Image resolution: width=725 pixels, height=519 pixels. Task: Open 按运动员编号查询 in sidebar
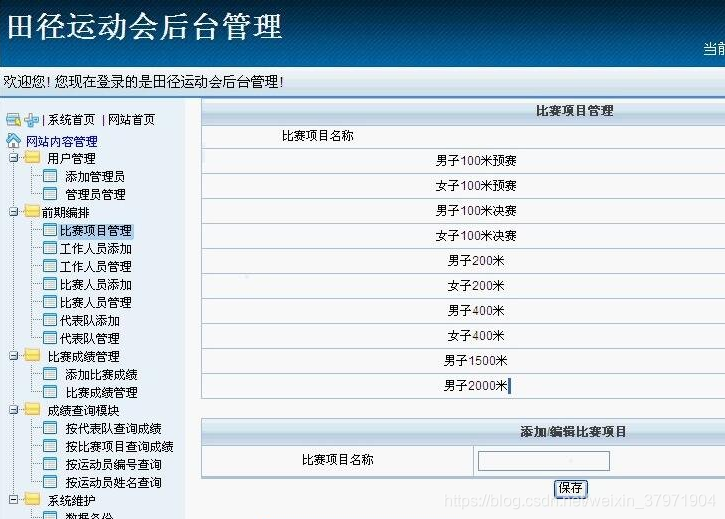(113, 464)
